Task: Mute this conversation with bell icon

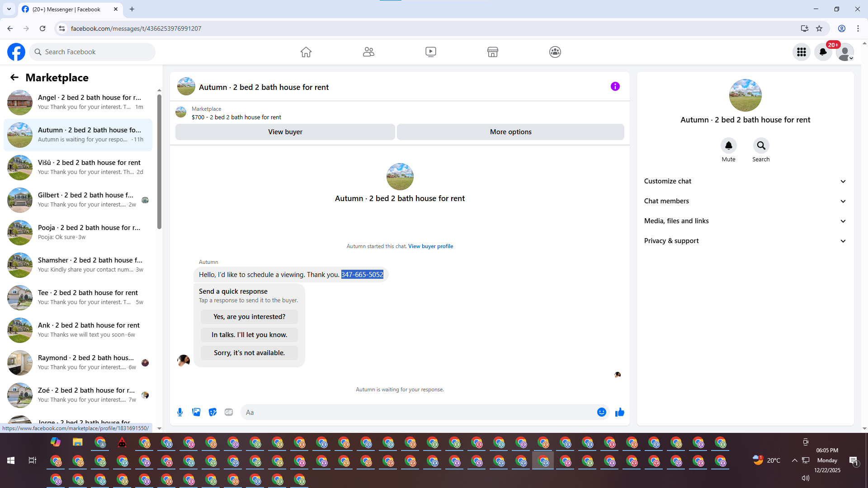Action: tap(728, 145)
